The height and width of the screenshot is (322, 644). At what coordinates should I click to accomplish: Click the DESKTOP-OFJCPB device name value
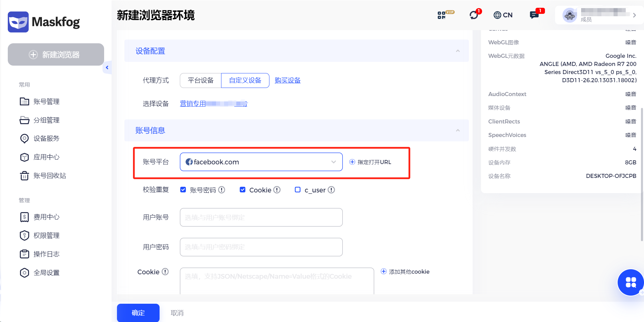click(611, 176)
